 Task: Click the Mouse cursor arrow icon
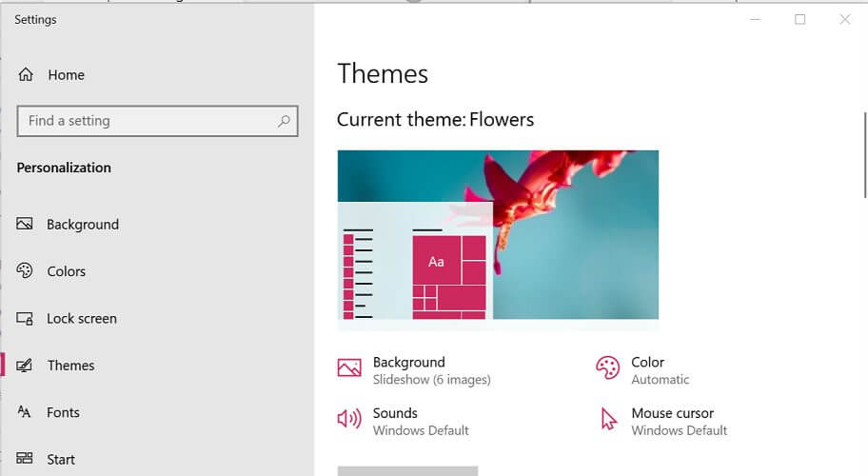click(x=608, y=419)
